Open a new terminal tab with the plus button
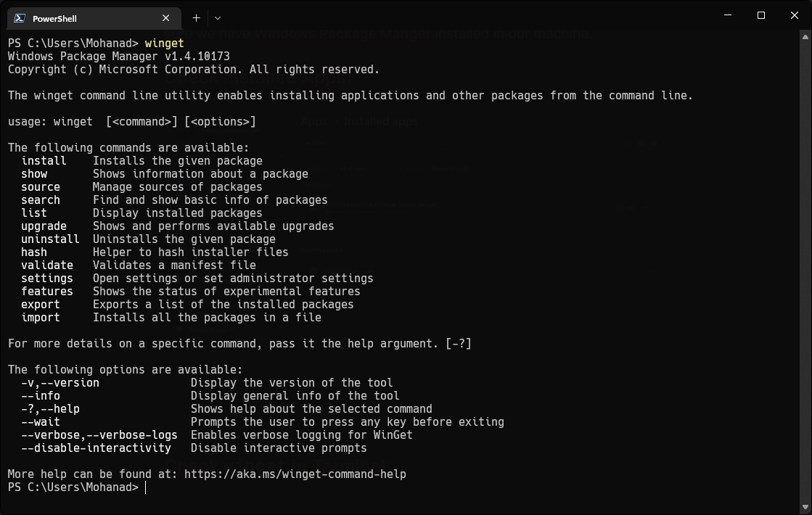 coord(196,17)
